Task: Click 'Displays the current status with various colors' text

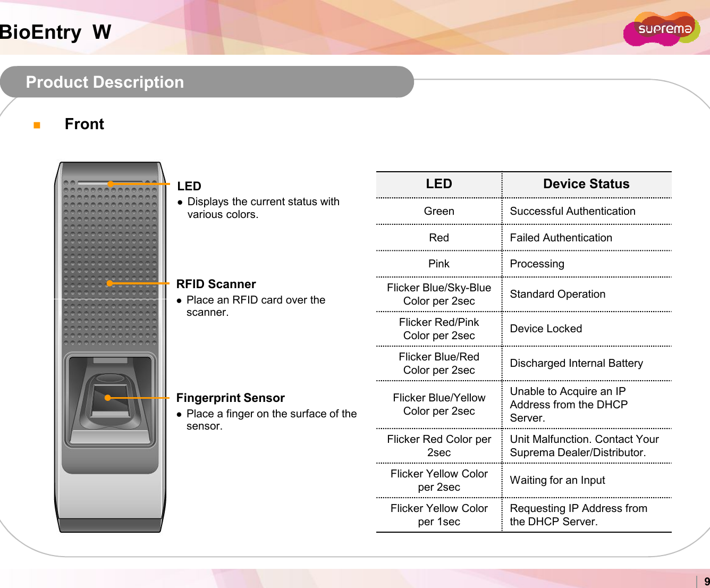Action: click(x=263, y=208)
